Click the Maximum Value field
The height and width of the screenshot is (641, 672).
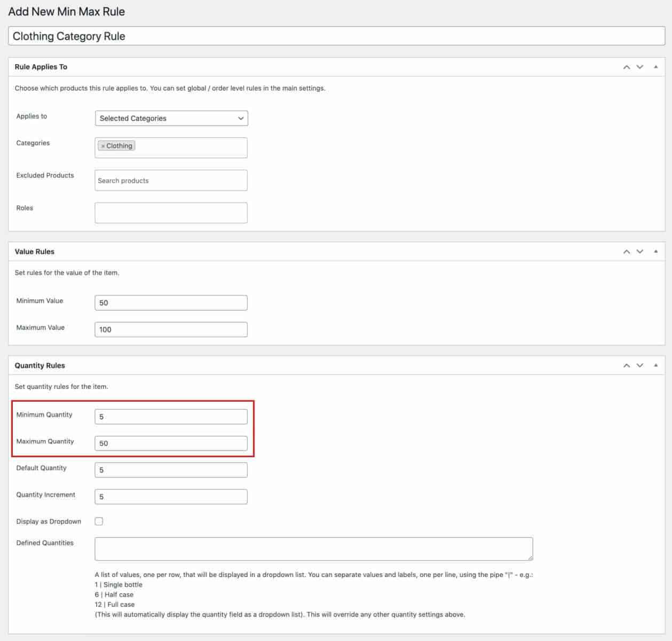(x=171, y=330)
